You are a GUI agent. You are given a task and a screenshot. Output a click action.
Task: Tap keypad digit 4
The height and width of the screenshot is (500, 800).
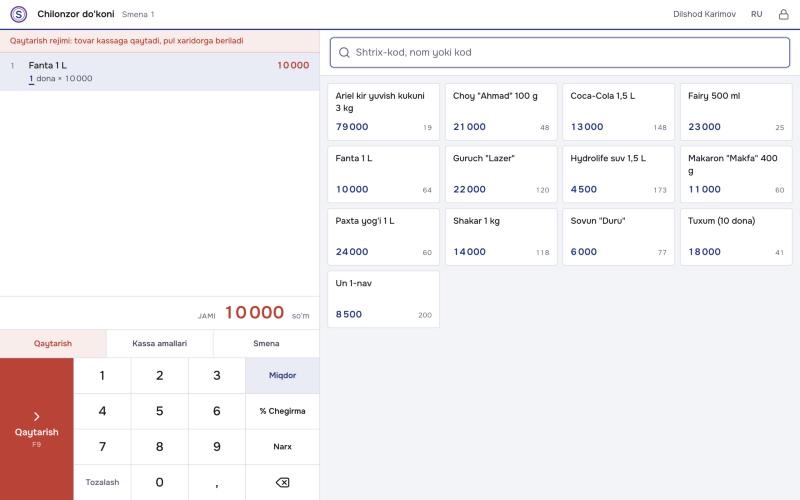102,411
